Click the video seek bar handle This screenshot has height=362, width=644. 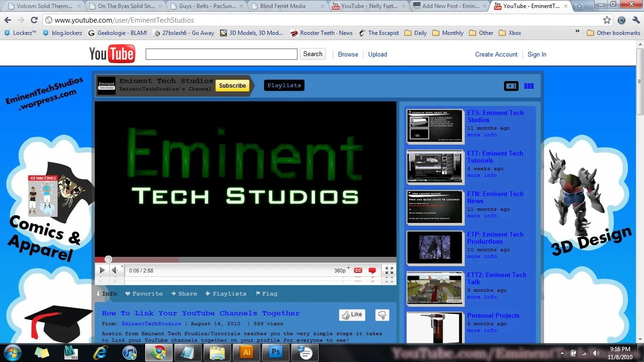(108, 259)
